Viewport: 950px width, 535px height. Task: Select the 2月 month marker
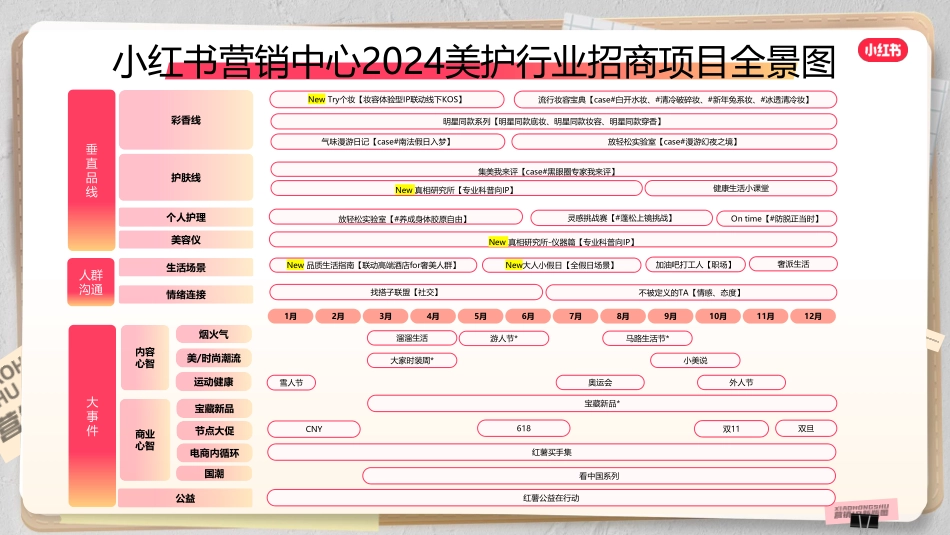(x=338, y=316)
